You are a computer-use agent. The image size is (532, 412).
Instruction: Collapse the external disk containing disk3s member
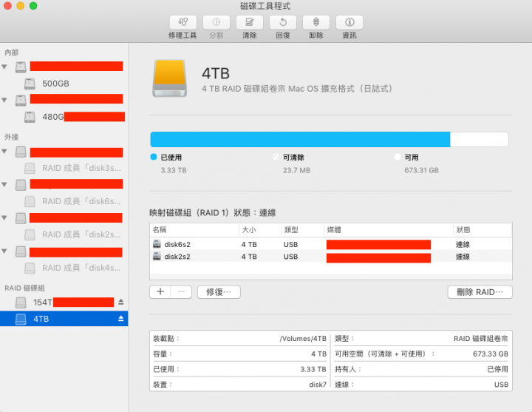click(x=4, y=152)
